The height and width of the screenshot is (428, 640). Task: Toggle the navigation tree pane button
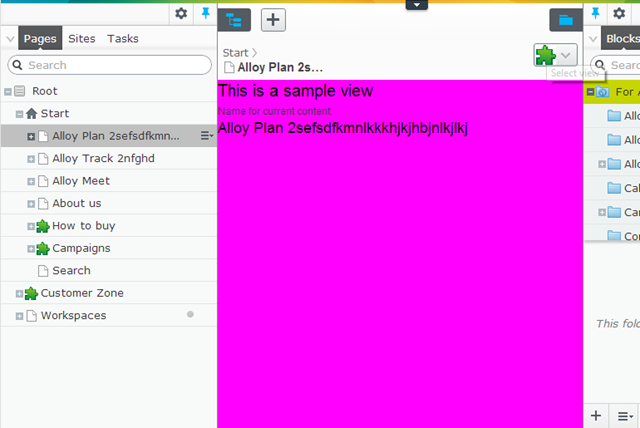pyautogui.click(x=236, y=19)
